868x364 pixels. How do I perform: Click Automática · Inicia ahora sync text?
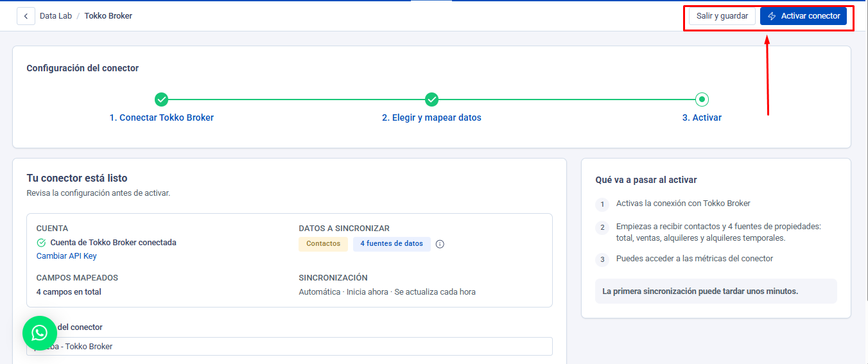pyautogui.click(x=387, y=292)
